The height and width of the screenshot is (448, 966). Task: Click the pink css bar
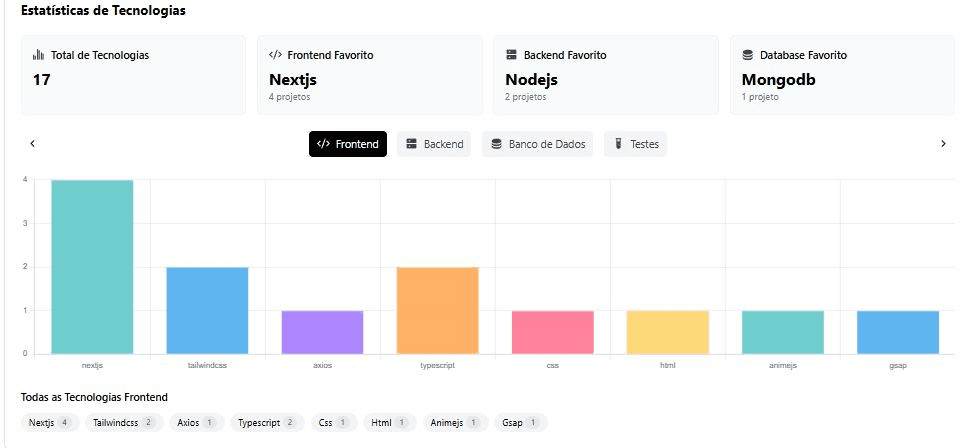click(552, 332)
